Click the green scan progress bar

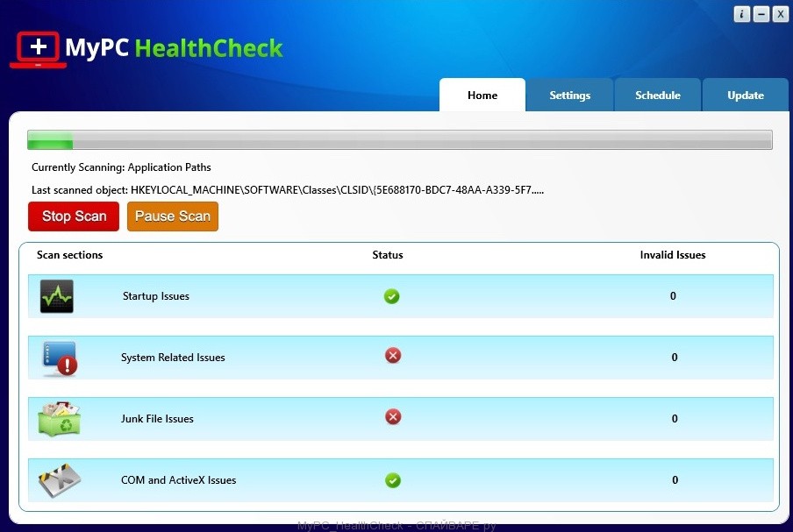(x=399, y=139)
